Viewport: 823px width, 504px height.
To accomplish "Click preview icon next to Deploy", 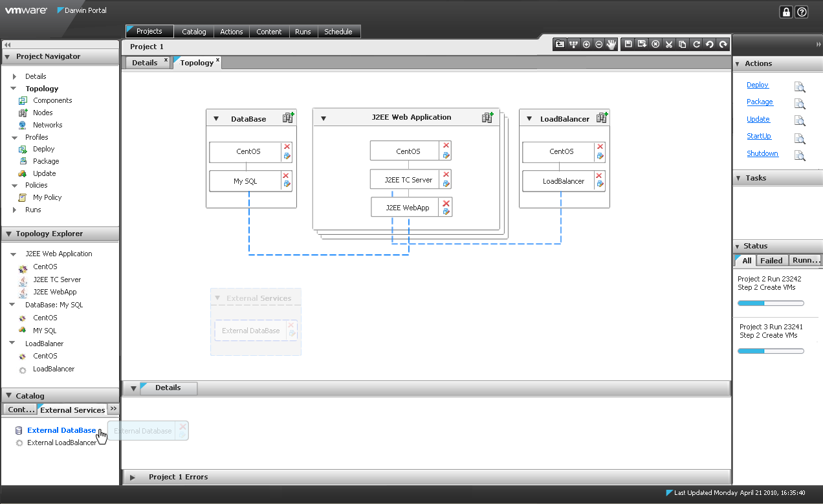I will pos(800,87).
